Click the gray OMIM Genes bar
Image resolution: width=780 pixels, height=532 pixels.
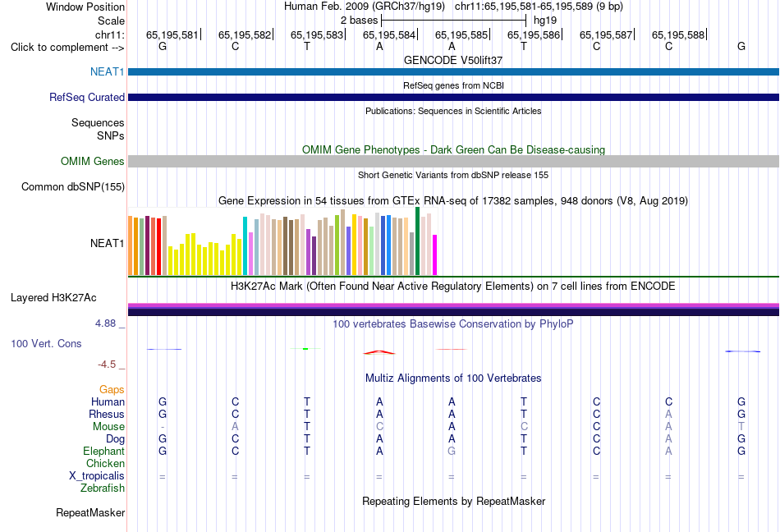(453, 161)
